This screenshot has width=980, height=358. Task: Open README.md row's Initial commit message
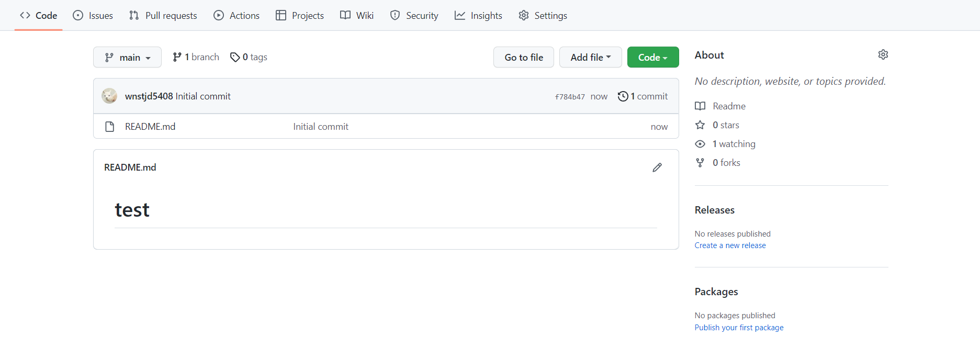click(321, 127)
